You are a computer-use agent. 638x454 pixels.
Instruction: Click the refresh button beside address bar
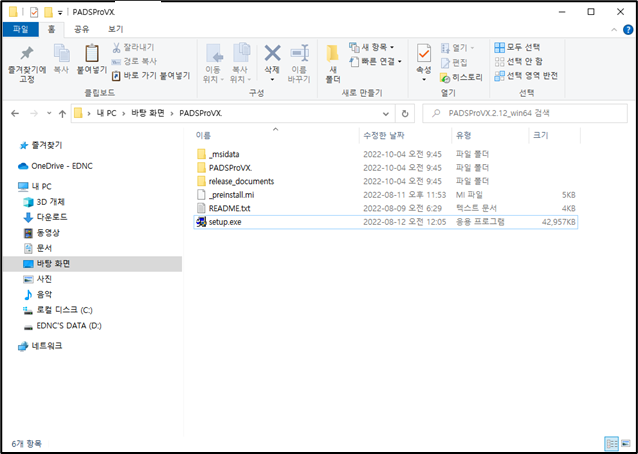(x=405, y=114)
